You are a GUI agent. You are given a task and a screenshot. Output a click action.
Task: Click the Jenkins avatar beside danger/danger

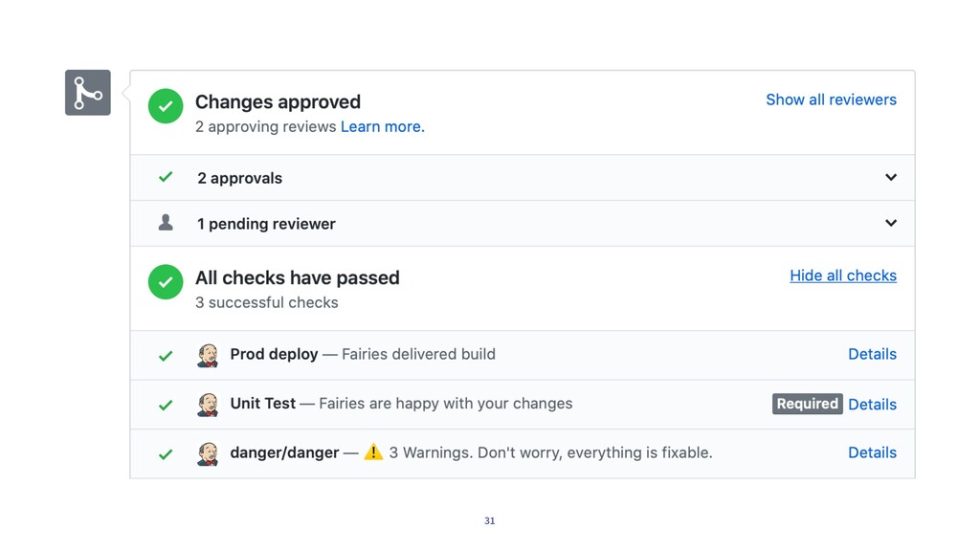coord(208,453)
